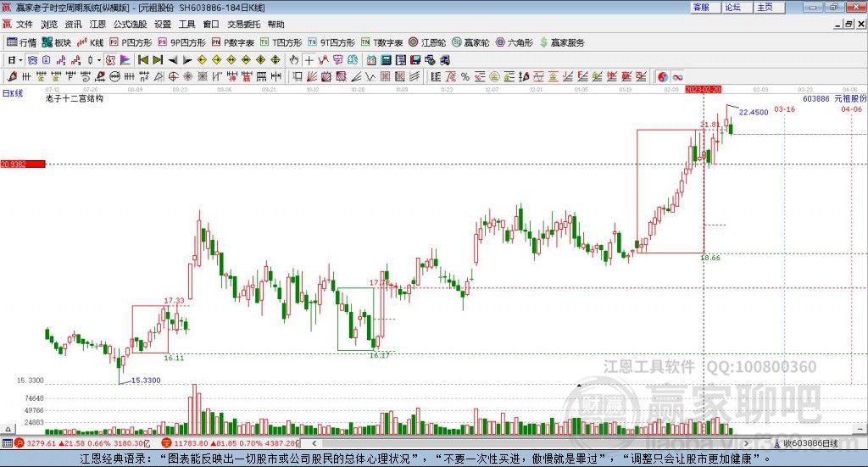
Task: Click the 老子十二宫结构 indicator title
Action: click(75, 98)
